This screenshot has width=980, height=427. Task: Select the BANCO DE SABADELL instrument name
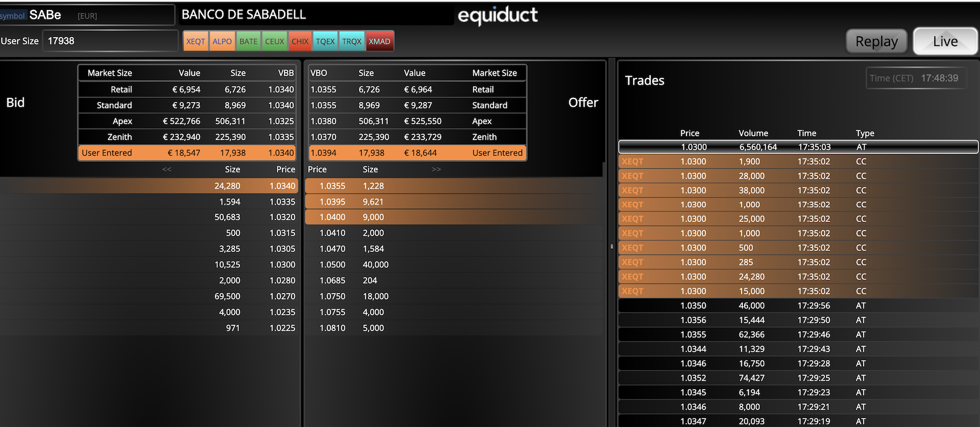[244, 15]
